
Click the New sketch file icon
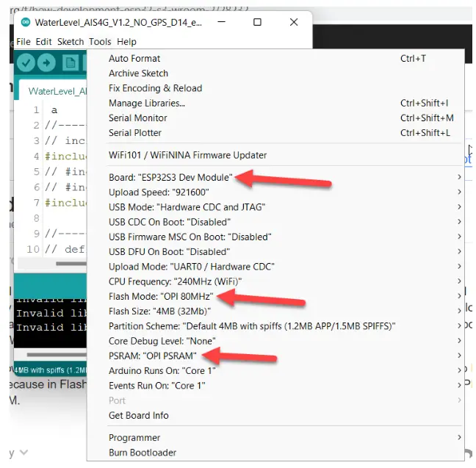coord(71,63)
